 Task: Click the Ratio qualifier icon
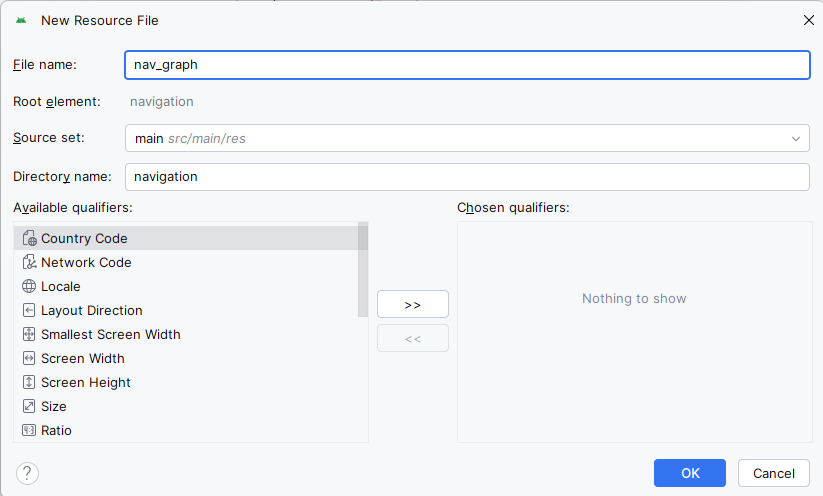point(29,430)
